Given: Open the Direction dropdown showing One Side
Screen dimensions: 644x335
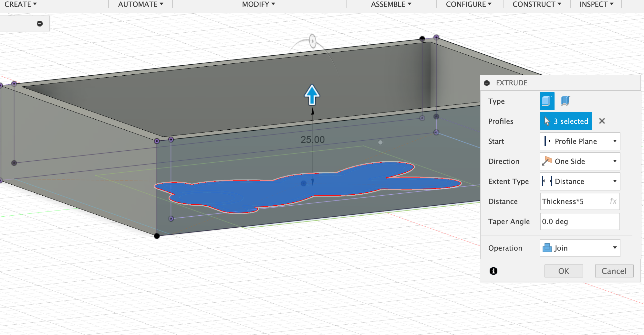Looking at the screenshot, I should point(580,161).
